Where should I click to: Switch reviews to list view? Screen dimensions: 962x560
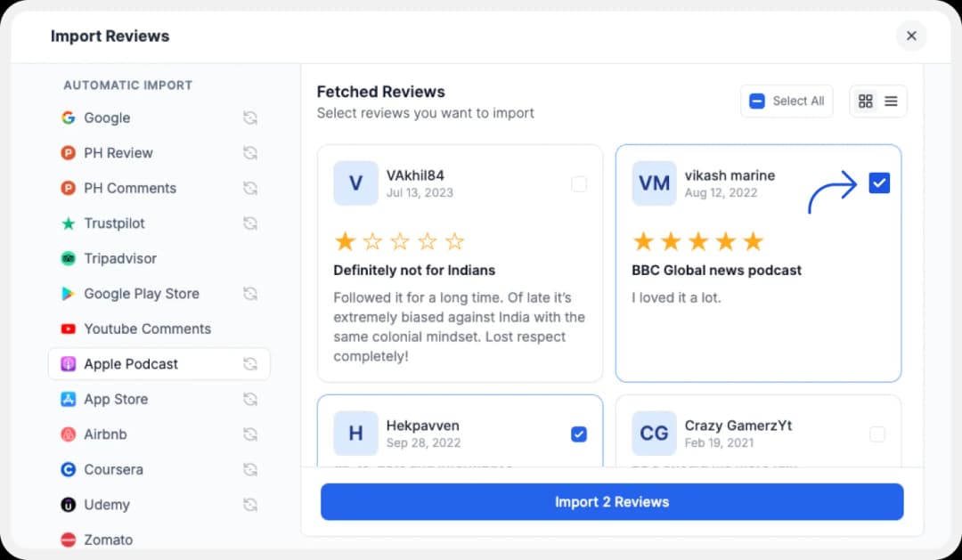click(891, 101)
